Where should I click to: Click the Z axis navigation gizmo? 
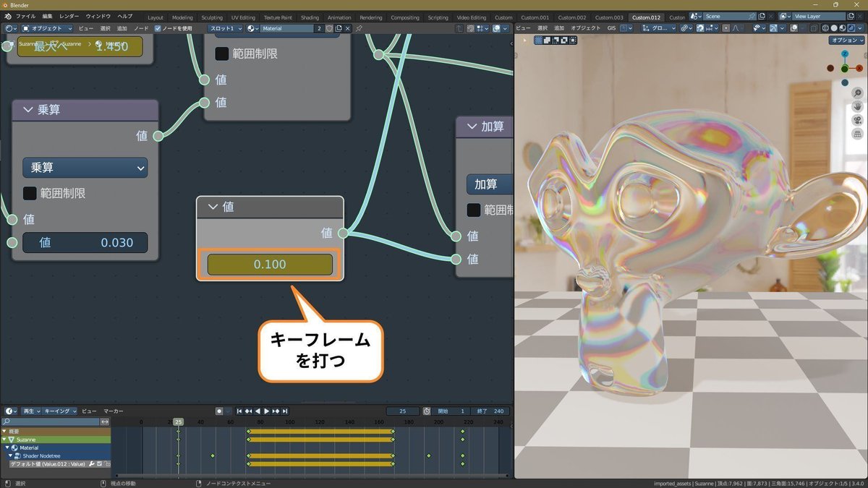pyautogui.click(x=845, y=54)
